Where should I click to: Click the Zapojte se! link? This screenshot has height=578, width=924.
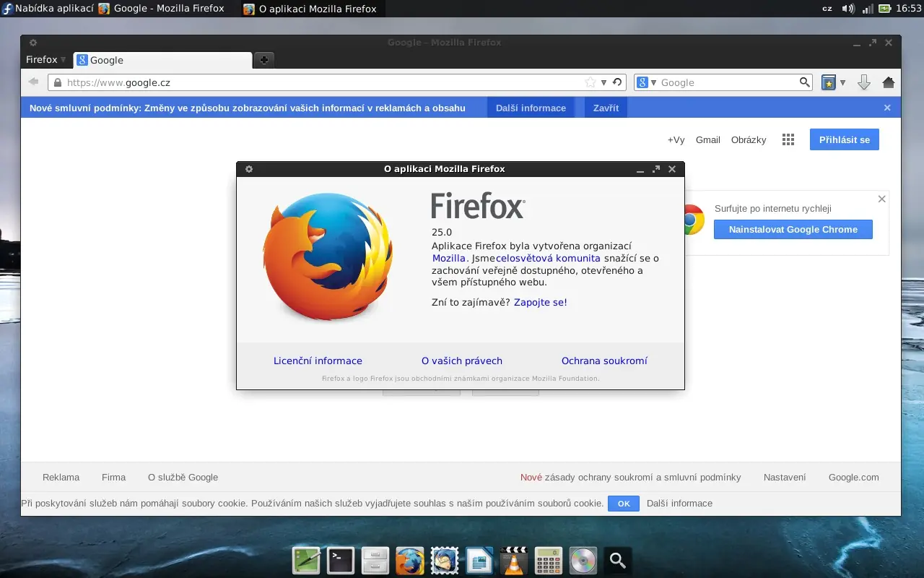(x=540, y=302)
